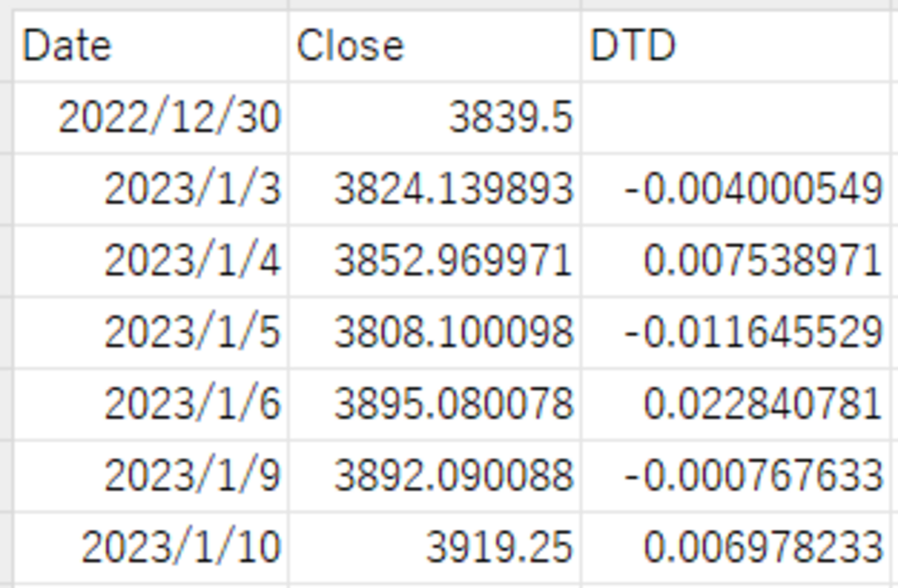Click the DTD value 0.022840781
Image resolution: width=898 pixels, height=588 pixels.
(736, 404)
